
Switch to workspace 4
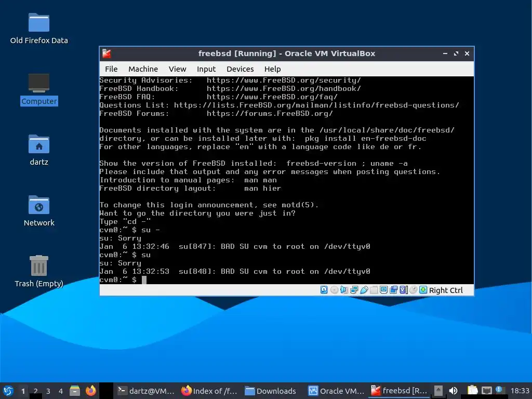point(61,391)
